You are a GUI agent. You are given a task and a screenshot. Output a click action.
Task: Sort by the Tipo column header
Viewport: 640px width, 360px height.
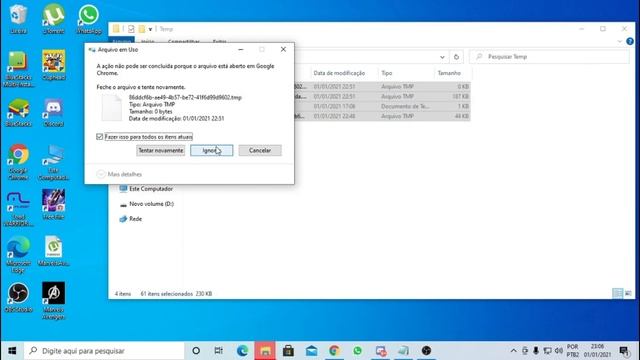(x=406, y=73)
